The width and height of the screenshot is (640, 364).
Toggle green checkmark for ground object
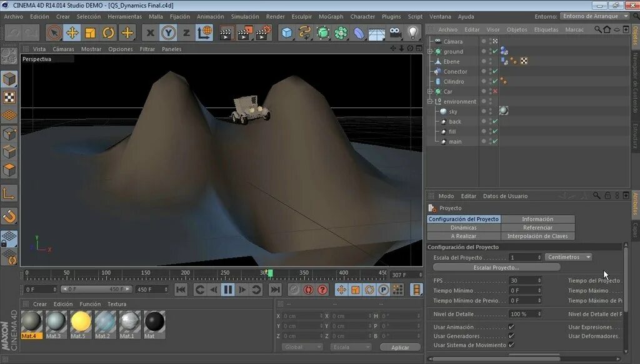(495, 51)
